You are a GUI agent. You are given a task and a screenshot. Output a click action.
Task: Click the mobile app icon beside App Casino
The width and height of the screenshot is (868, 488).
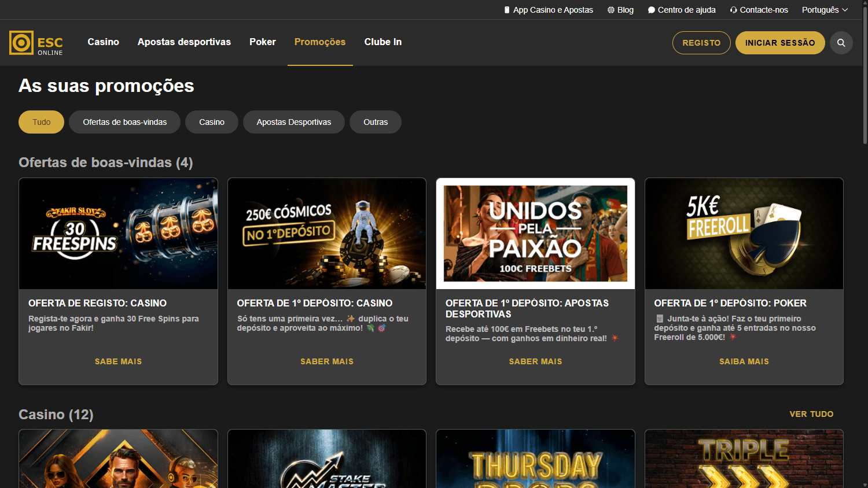(507, 10)
